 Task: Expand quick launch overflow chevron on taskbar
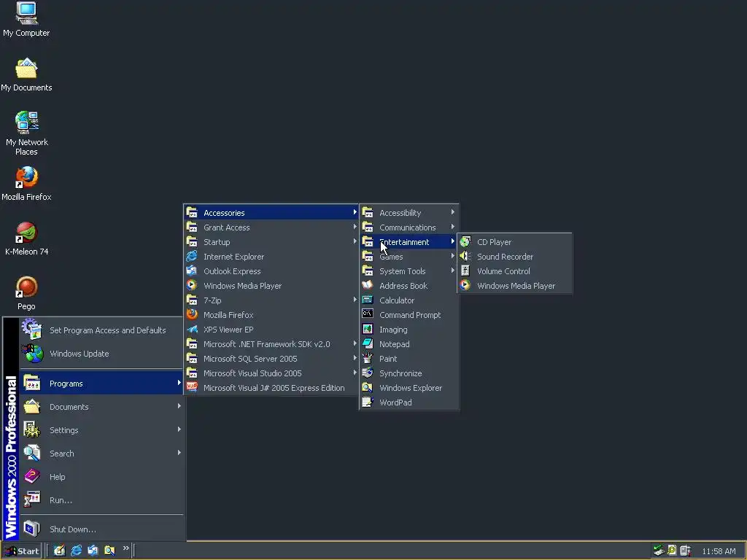125,548
